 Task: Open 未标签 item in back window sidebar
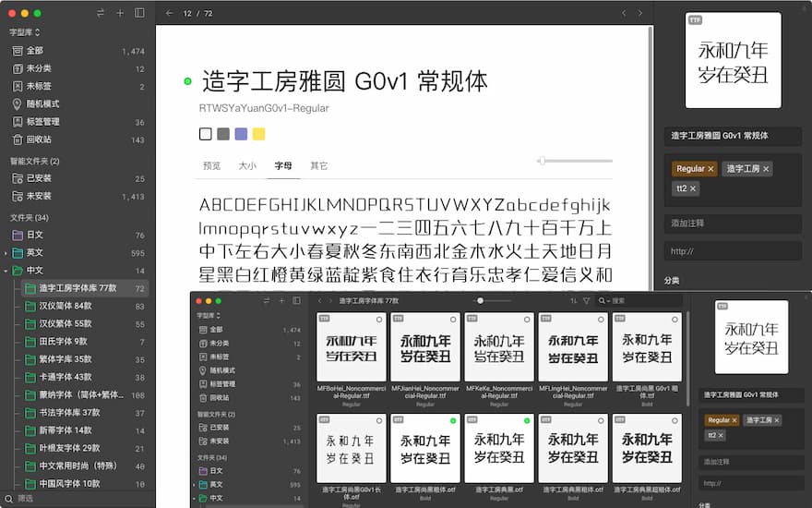[78, 86]
